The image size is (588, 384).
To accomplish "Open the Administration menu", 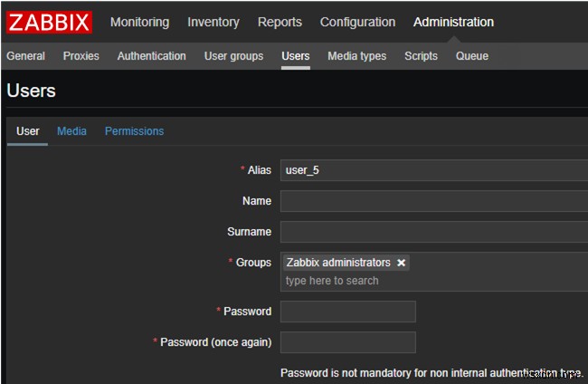I will 453,22.
